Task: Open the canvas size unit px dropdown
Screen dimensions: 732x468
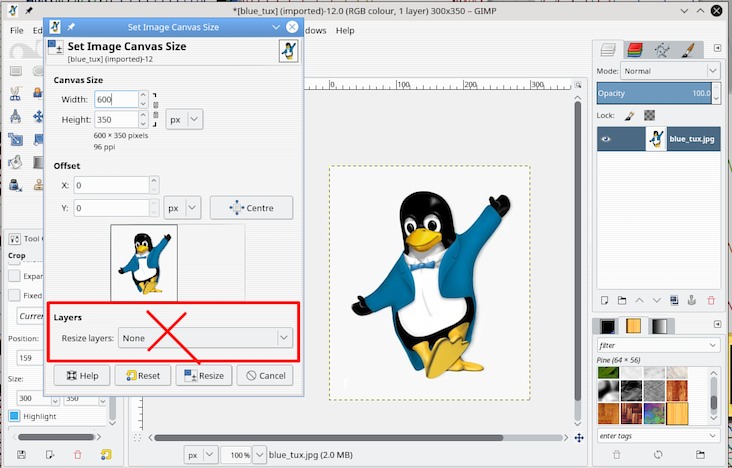Action: (184, 119)
